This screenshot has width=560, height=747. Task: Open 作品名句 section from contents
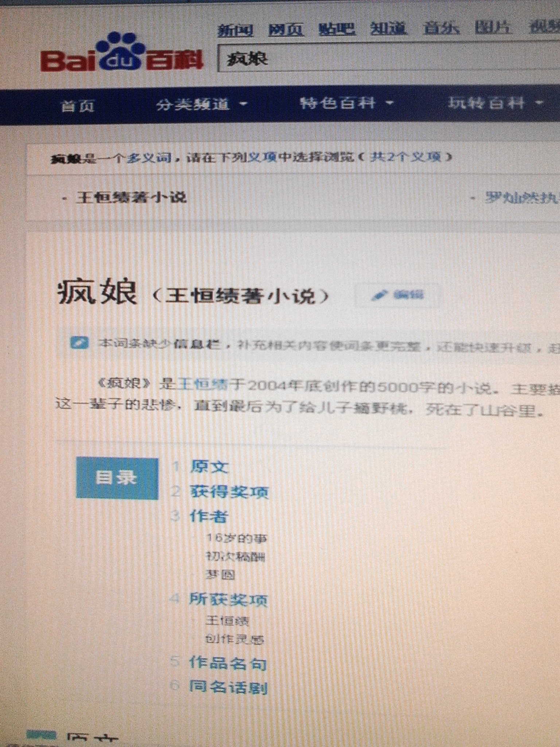(228, 663)
